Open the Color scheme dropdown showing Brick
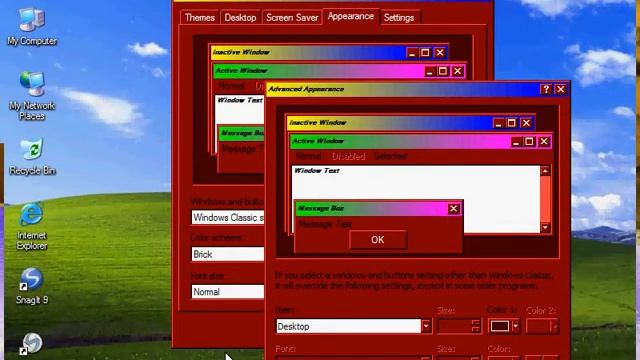Image resolution: width=640 pixels, height=360 pixels. 228,254
